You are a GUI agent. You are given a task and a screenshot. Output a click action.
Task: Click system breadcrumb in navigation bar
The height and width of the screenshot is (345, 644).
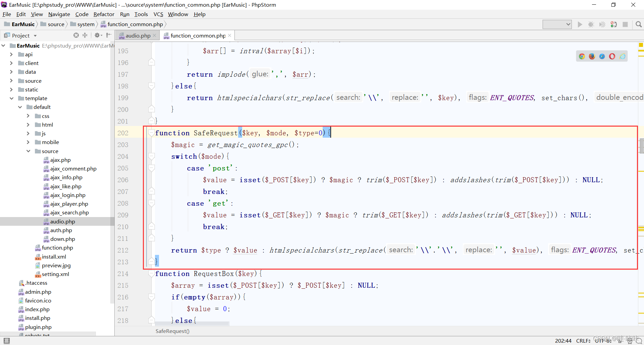point(83,24)
